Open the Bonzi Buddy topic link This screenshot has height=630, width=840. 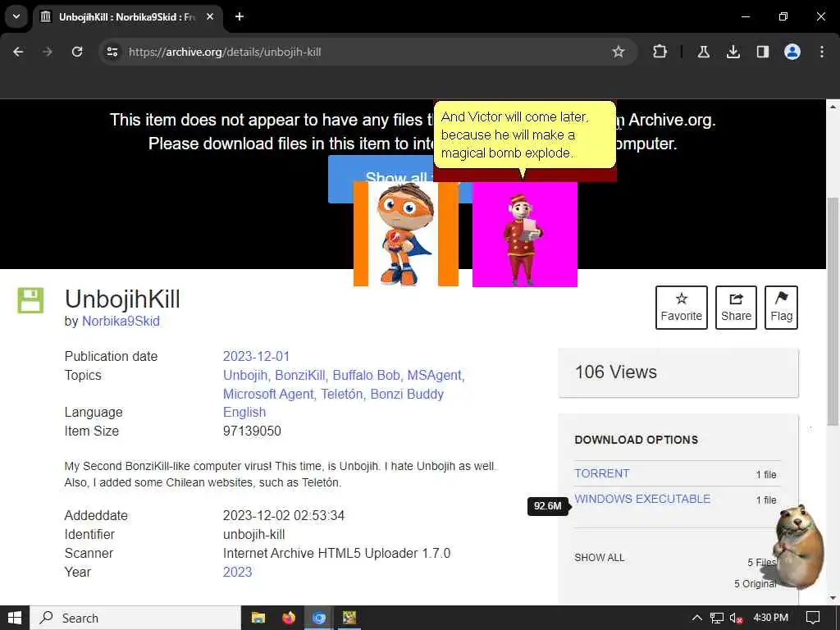pos(407,394)
